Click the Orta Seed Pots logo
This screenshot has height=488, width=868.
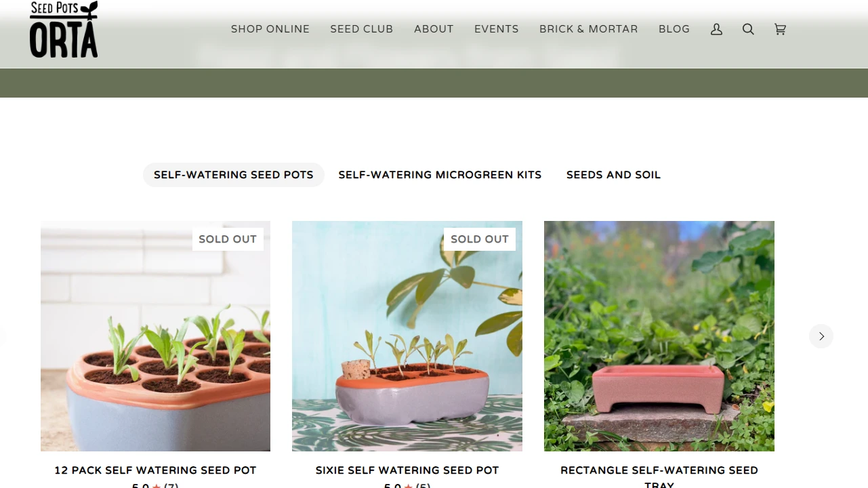pos(64,29)
